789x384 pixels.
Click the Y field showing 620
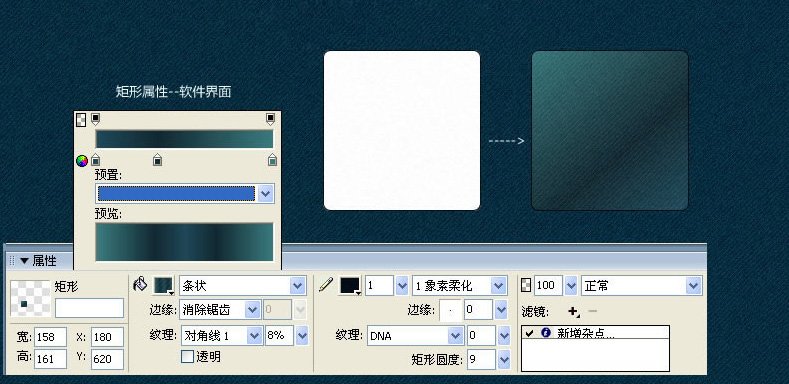108,359
